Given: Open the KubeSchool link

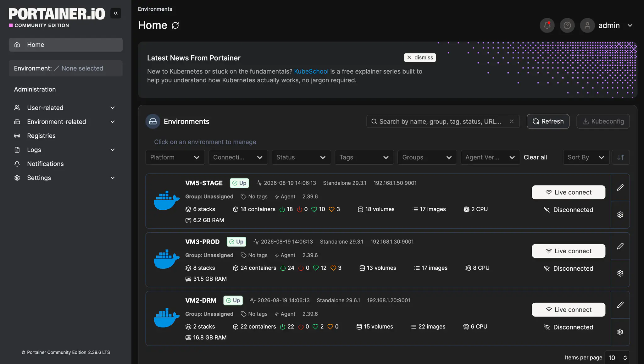Looking at the screenshot, I should pyautogui.click(x=311, y=71).
